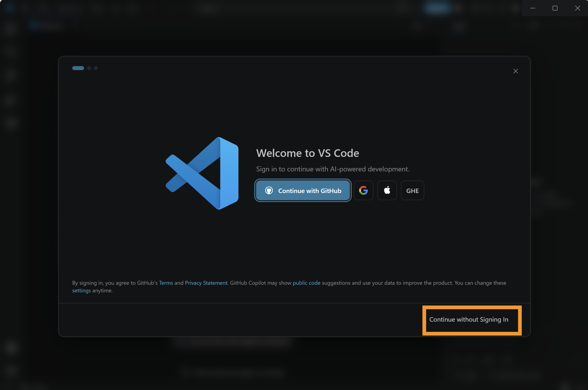Close the VS Code window

coord(577,8)
